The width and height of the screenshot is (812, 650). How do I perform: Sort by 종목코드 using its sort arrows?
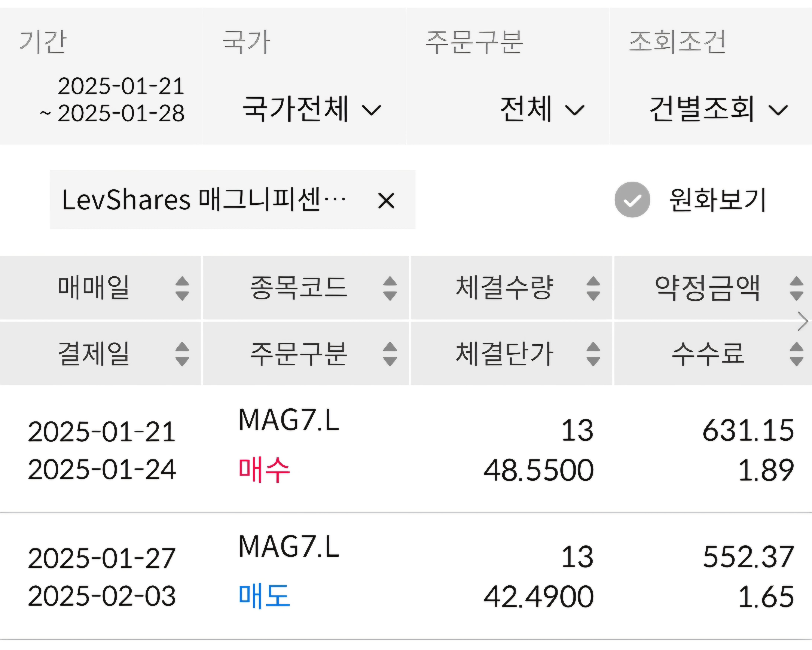coord(390,288)
